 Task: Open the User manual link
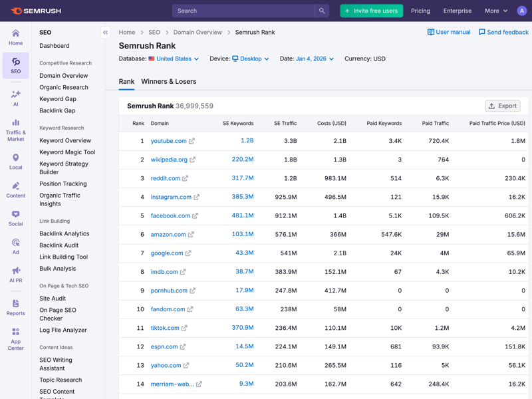click(x=449, y=32)
